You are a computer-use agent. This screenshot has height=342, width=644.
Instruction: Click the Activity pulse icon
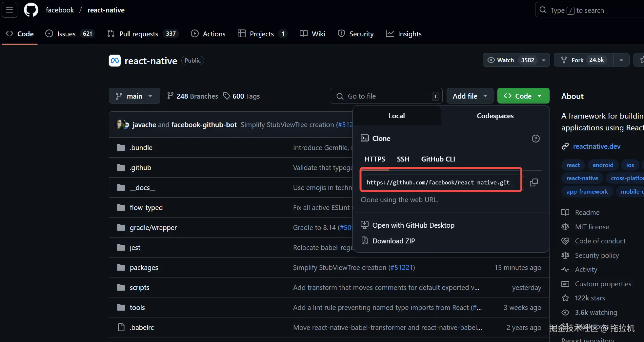click(565, 270)
